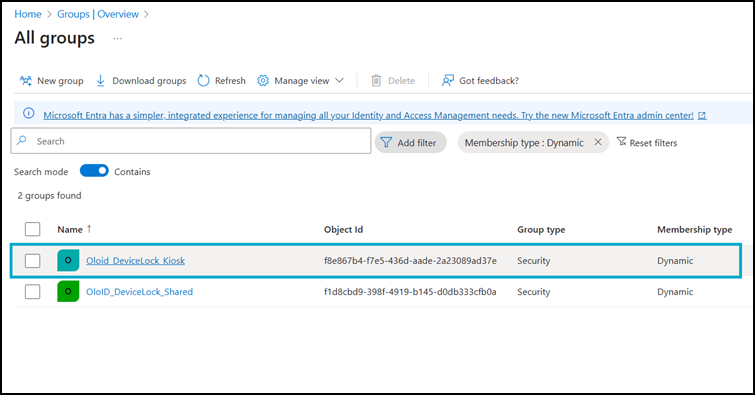Click the info icon in banner

(29, 114)
